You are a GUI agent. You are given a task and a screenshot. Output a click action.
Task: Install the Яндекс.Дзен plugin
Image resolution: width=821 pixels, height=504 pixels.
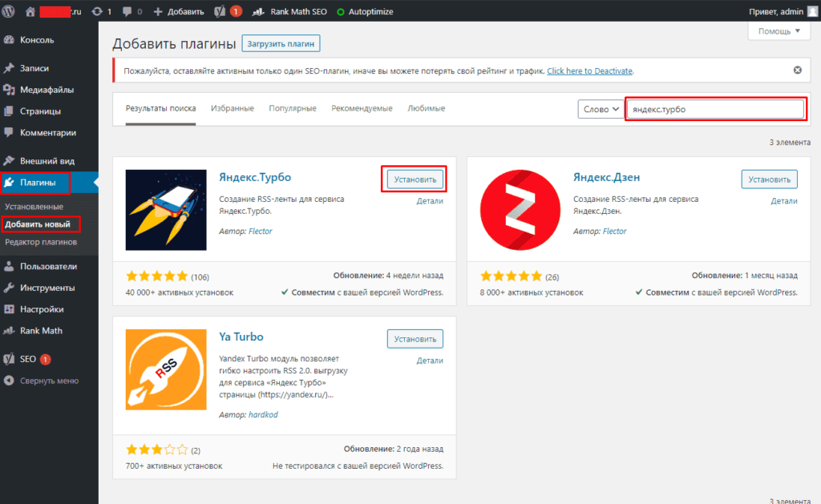tap(769, 179)
